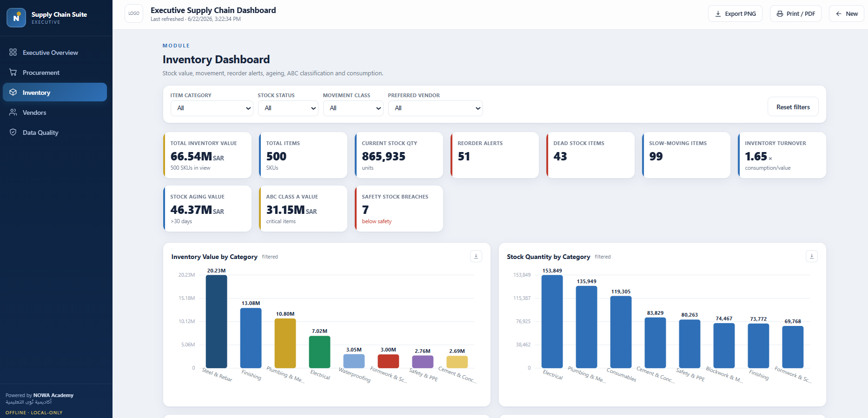The image size is (868, 418).
Task: Click the yellow Cement & Conc 2.69M bar
Action: pos(457,362)
